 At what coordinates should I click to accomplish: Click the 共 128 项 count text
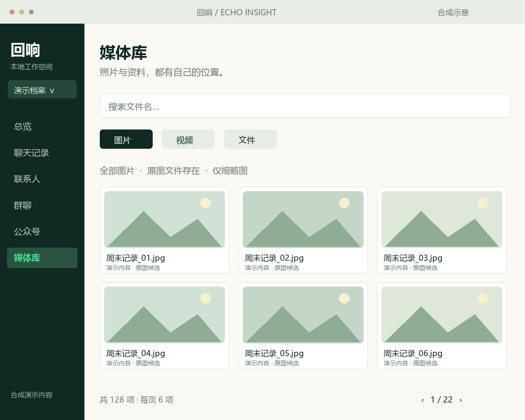pos(117,399)
